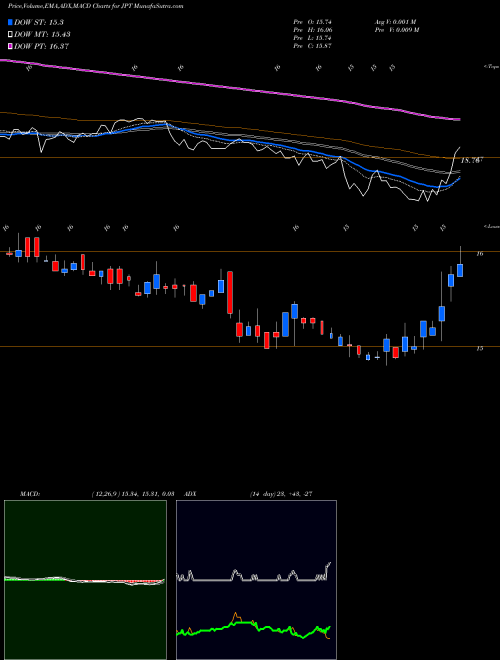The image size is (500, 660).
Task: Click the 'Pre H: 16.06' value
Action: [x=313, y=30]
